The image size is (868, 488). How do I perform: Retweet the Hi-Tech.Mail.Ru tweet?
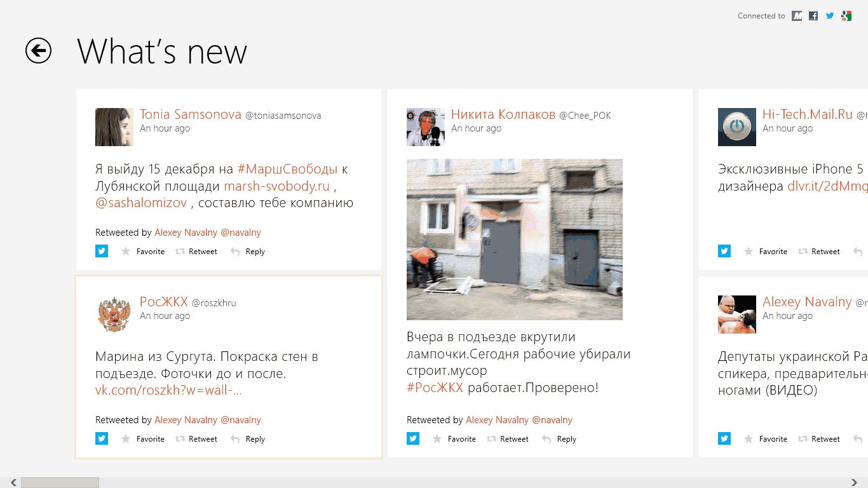(819, 252)
